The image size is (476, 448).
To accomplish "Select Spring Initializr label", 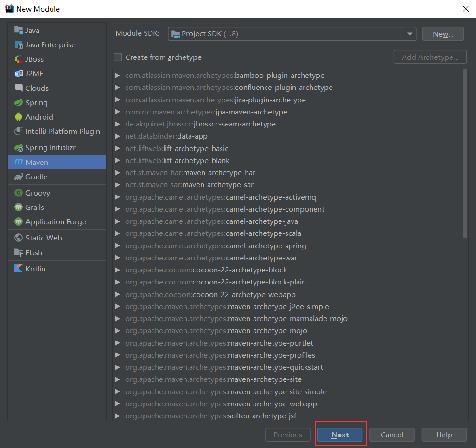I will tap(51, 148).
